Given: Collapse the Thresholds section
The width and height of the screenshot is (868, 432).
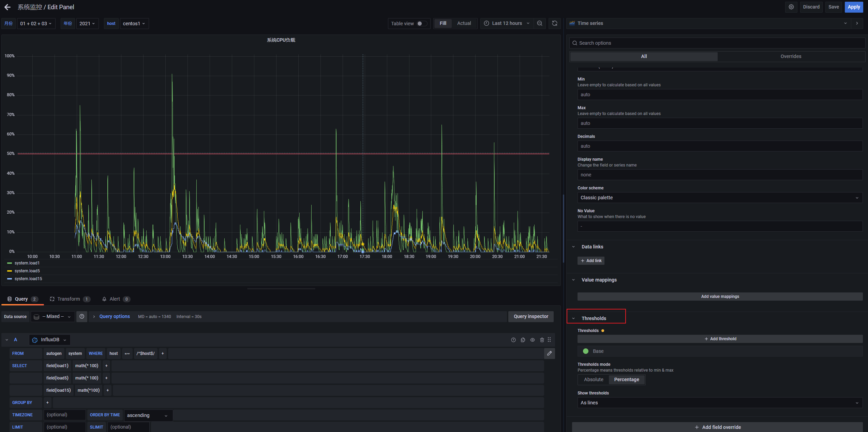Looking at the screenshot, I should 574,318.
